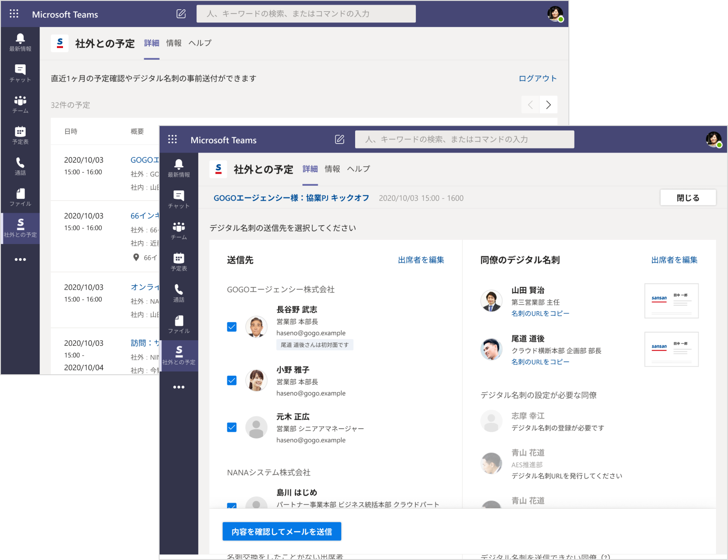Click 内容を確認してメールを送信 button
This screenshot has height=560, width=728.
[282, 532]
